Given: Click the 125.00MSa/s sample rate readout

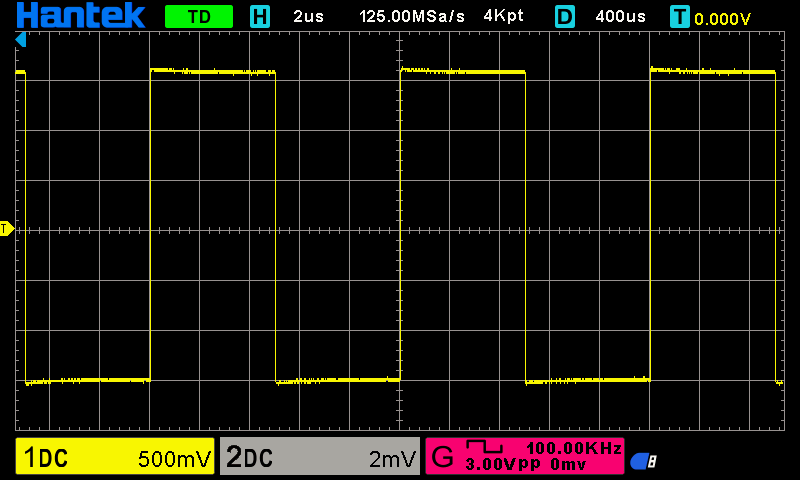Looking at the screenshot, I should 412,16.
